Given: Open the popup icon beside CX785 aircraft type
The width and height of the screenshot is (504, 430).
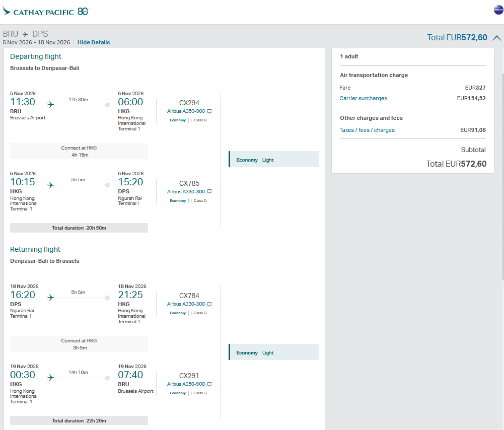Looking at the screenshot, I should [x=209, y=192].
